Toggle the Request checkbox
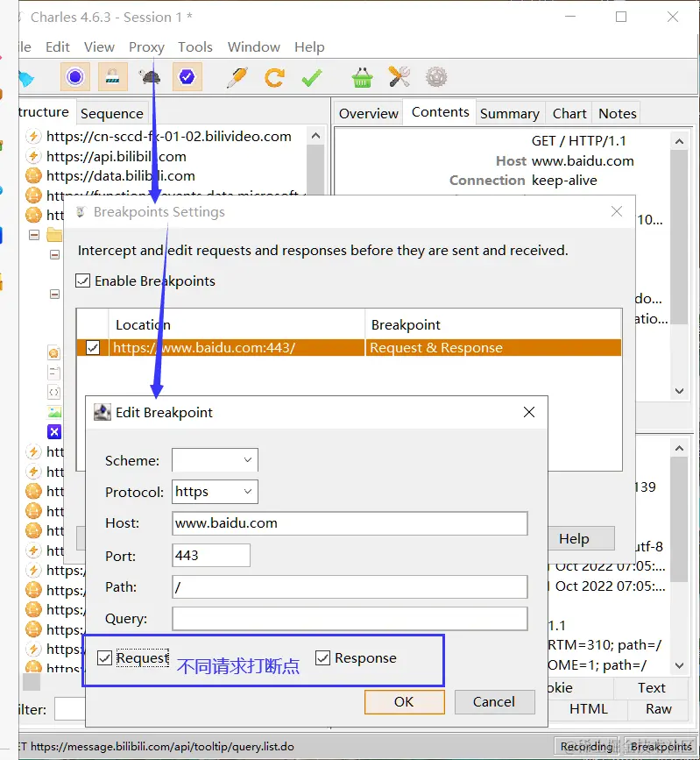700x760 pixels. pyautogui.click(x=104, y=657)
